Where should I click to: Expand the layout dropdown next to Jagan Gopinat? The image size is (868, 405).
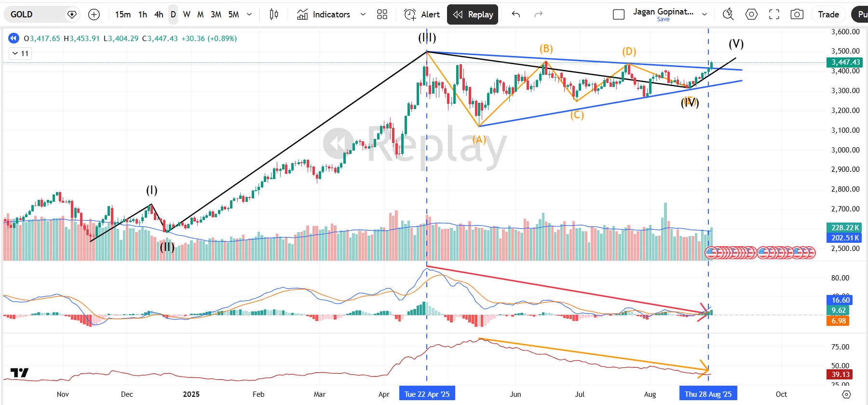pos(705,14)
